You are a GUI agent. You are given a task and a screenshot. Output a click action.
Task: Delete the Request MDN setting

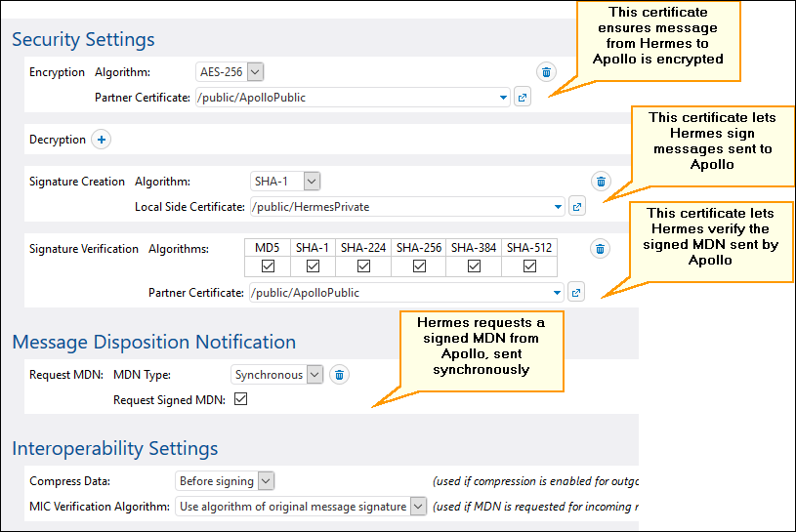338,374
